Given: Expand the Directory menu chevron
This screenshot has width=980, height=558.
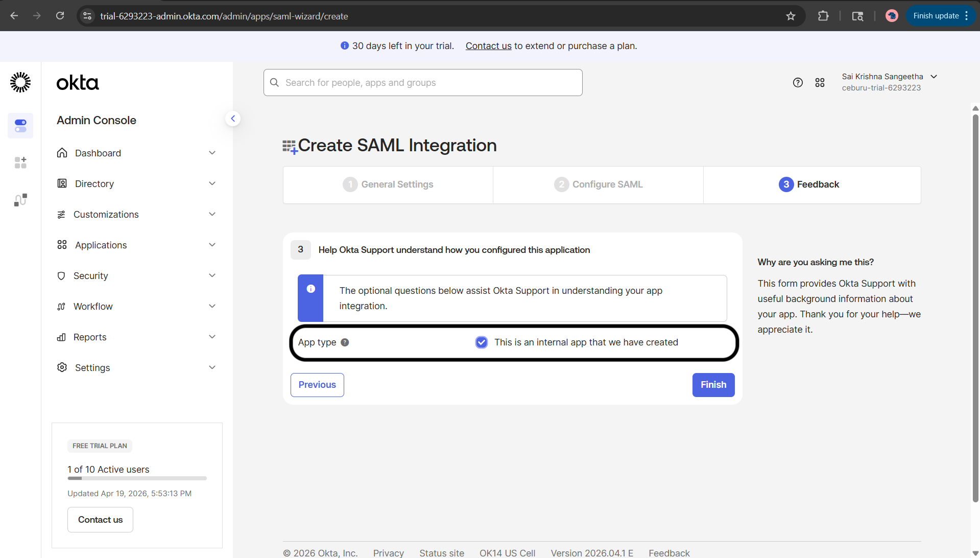Looking at the screenshot, I should click(212, 183).
